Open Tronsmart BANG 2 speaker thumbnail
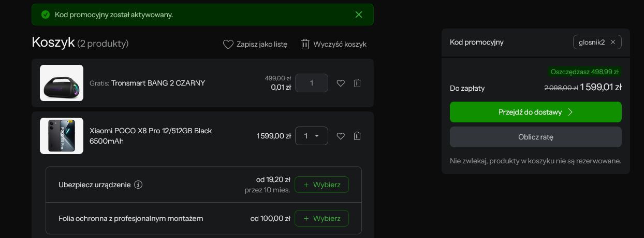The width and height of the screenshot is (644, 238). pos(62,83)
